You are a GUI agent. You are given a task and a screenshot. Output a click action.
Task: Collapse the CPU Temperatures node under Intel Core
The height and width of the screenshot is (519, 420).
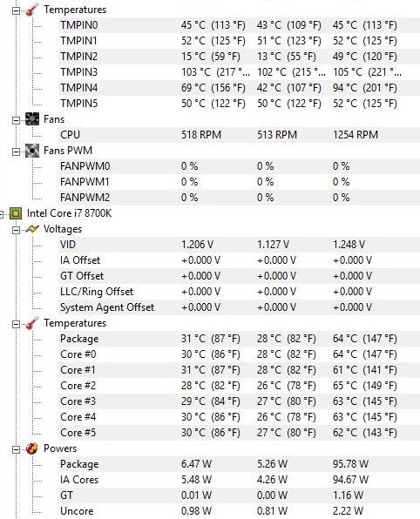pyautogui.click(x=16, y=325)
